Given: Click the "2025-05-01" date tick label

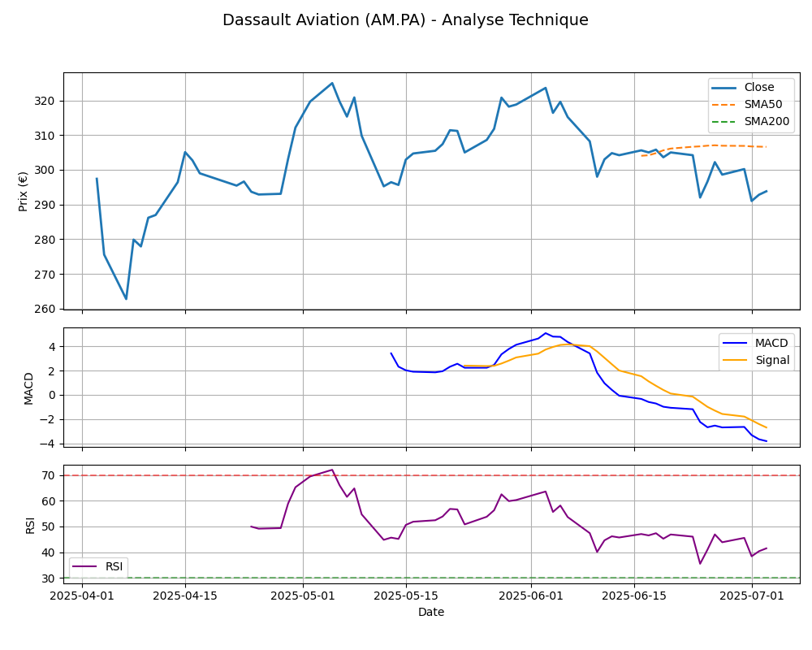Looking at the screenshot, I should click(x=303, y=596).
